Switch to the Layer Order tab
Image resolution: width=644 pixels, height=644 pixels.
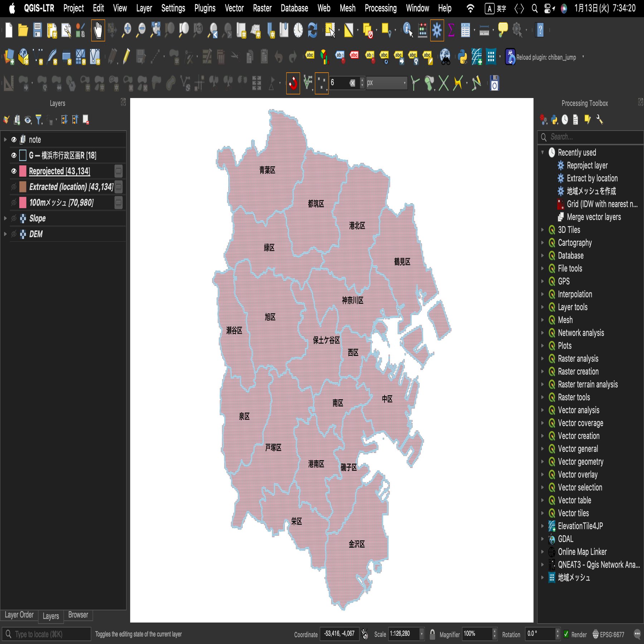[x=19, y=615]
